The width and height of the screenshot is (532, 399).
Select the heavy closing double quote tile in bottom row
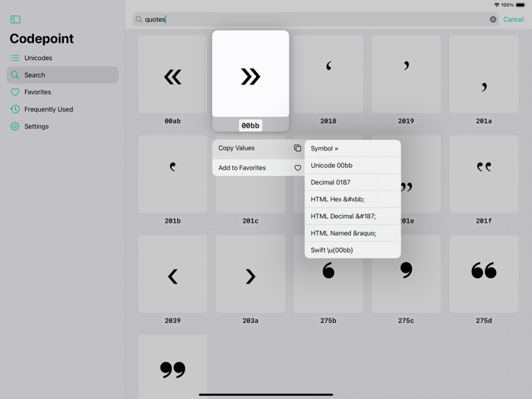[173, 367]
